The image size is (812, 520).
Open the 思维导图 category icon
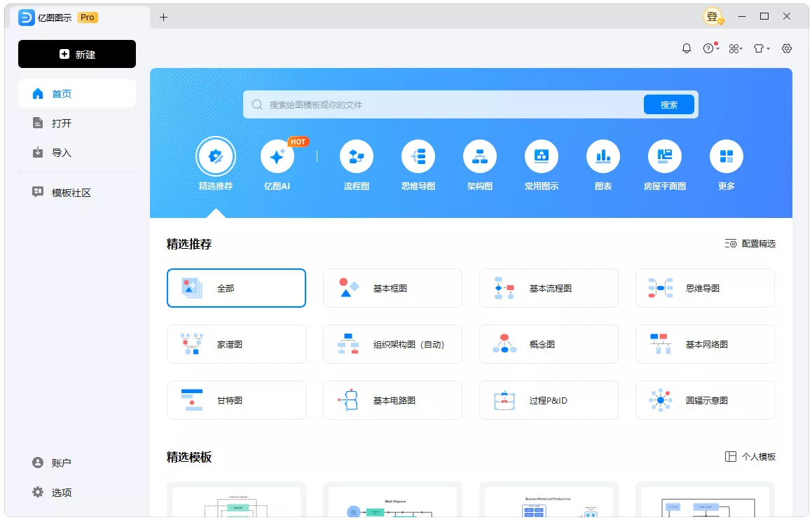pos(418,156)
